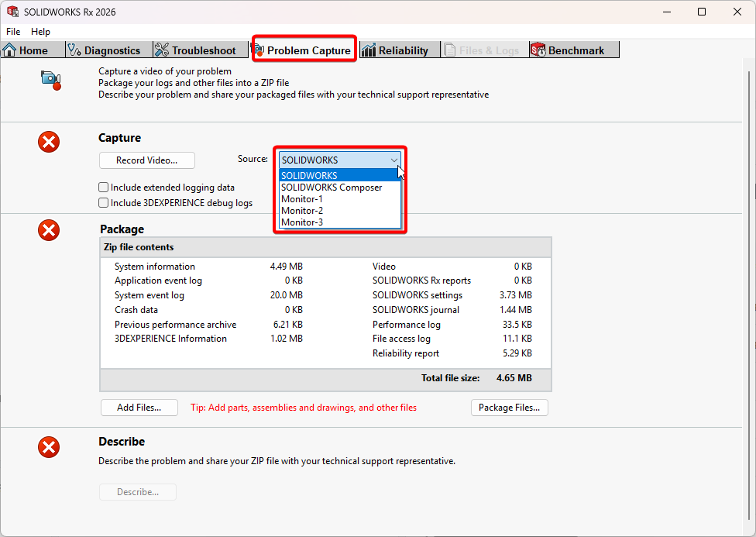Click the red Tip text about adding files

(x=304, y=408)
